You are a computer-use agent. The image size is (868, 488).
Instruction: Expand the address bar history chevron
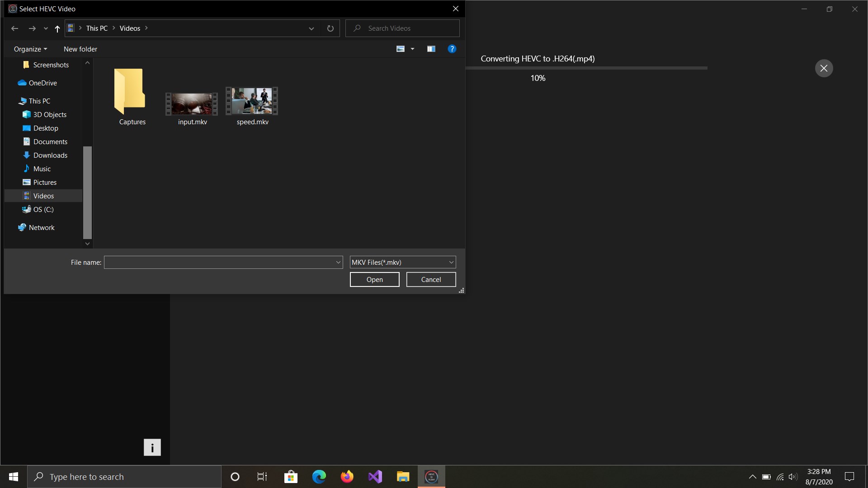311,28
